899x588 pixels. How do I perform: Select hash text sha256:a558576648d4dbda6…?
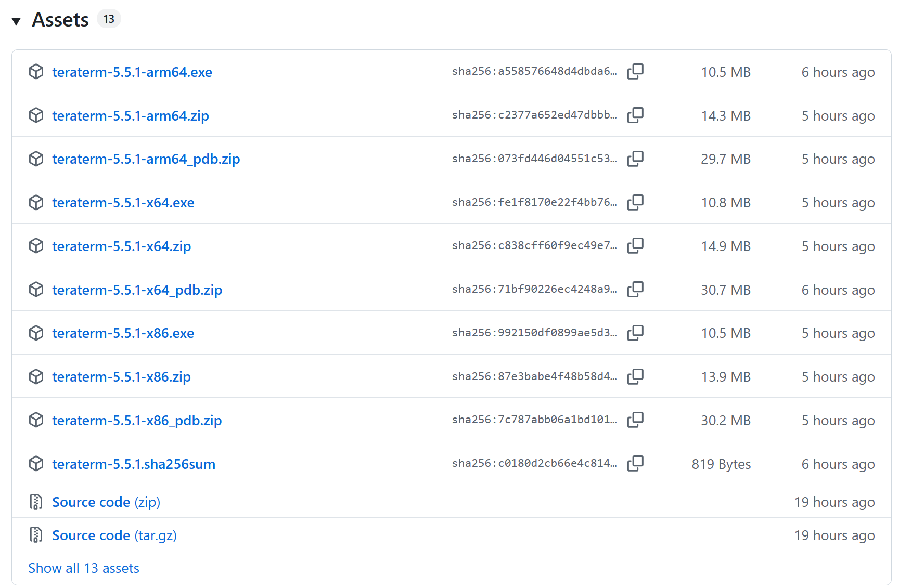point(534,71)
